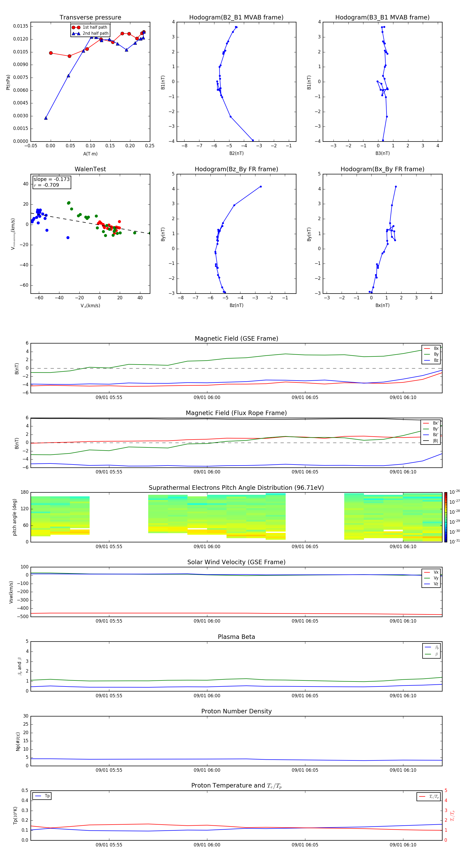Click the "Hodogram(B2_B1 MVAB frame)" title

coord(236,18)
